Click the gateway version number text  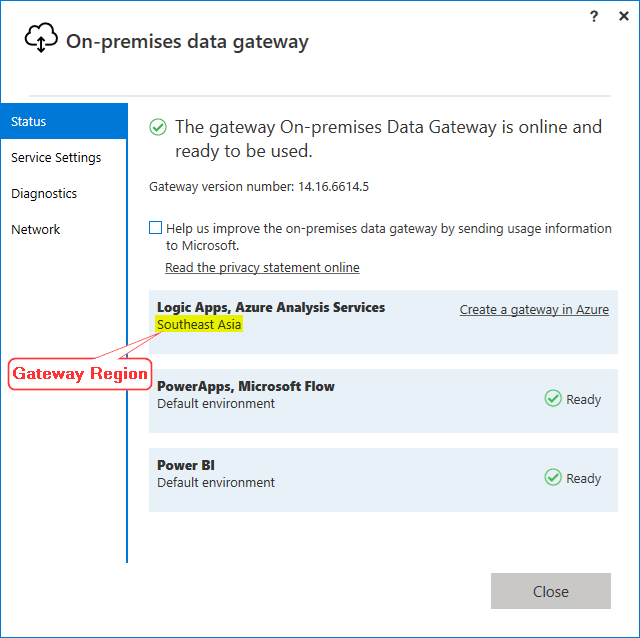click(259, 187)
